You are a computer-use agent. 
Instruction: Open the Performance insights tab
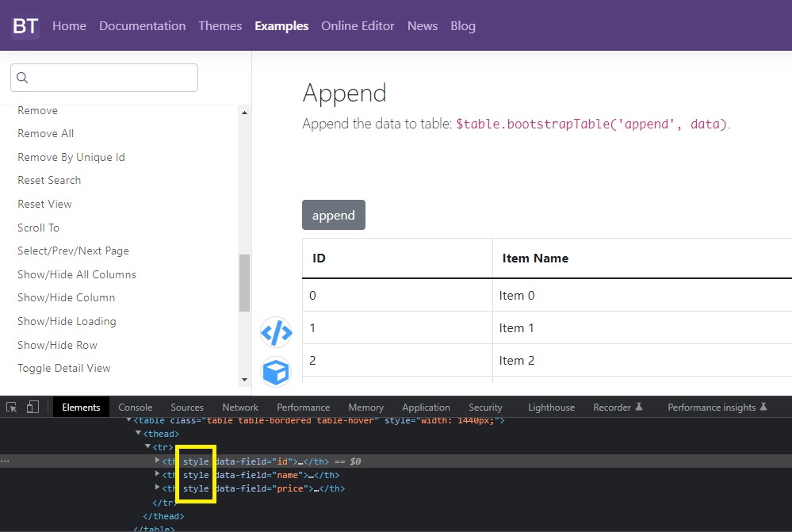(717, 408)
